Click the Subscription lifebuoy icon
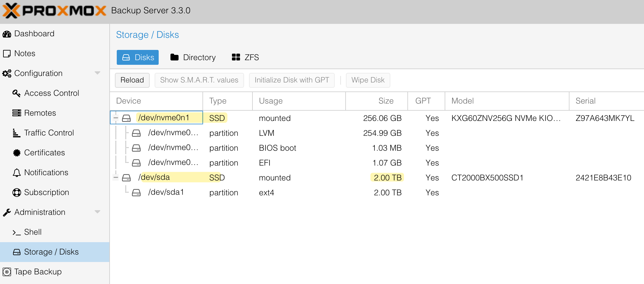644x284 pixels. pyautogui.click(x=16, y=193)
